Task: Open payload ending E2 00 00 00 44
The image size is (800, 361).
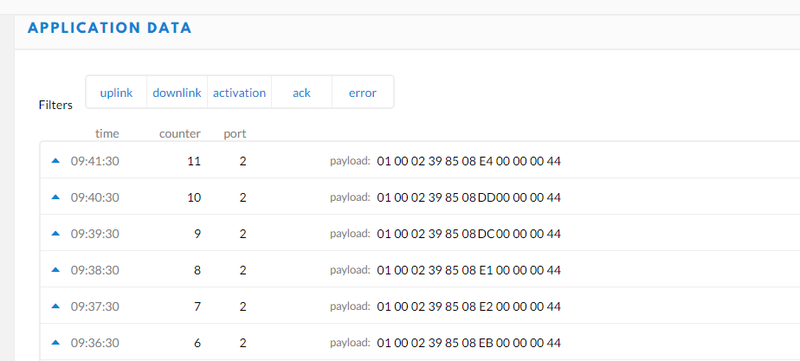Action: [468, 306]
